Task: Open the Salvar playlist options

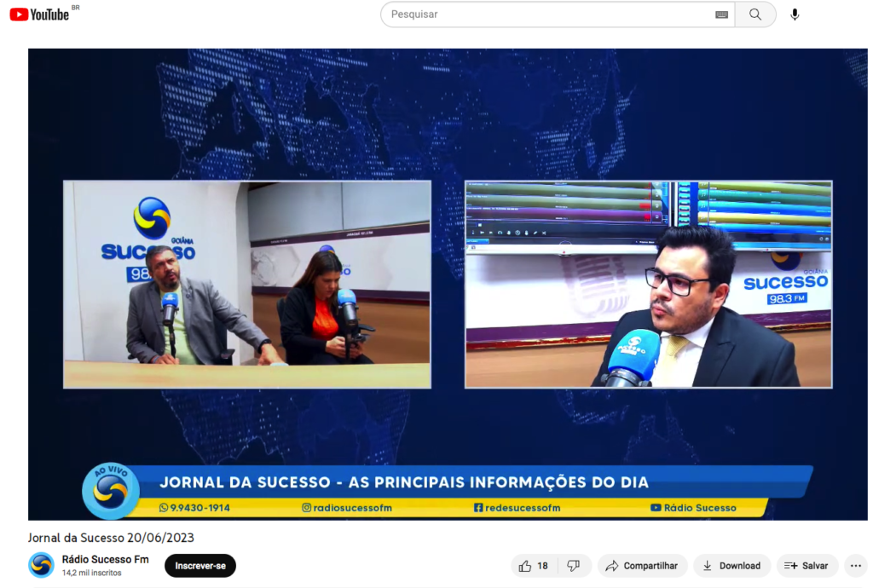Action: pos(806,566)
